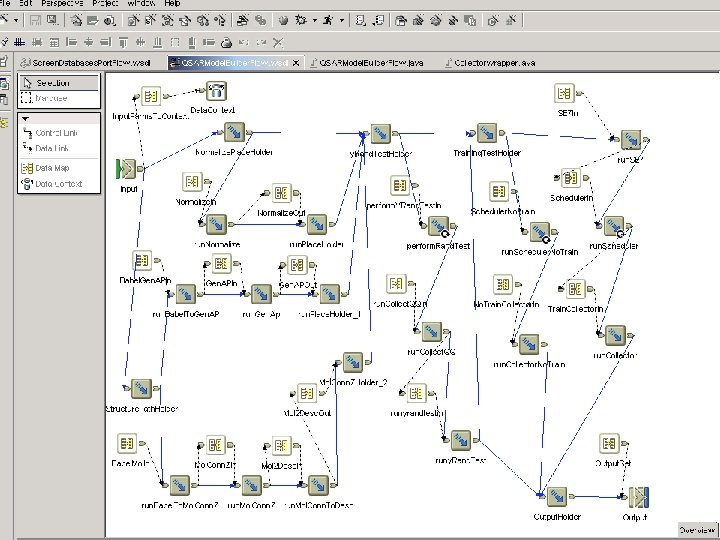Select the Mol2DescOut data map node
The height and width of the screenshot is (540, 720).
point(307,394)
